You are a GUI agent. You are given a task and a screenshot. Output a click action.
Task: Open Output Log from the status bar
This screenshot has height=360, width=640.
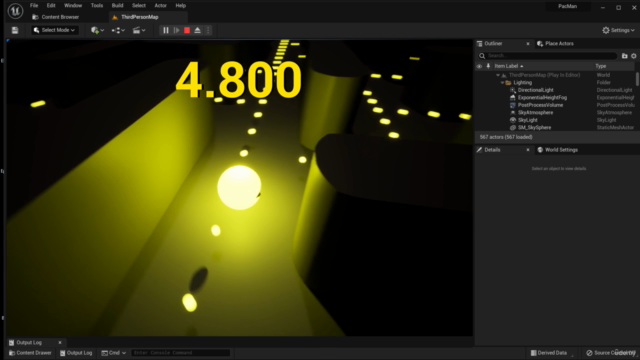click(76, 353)
